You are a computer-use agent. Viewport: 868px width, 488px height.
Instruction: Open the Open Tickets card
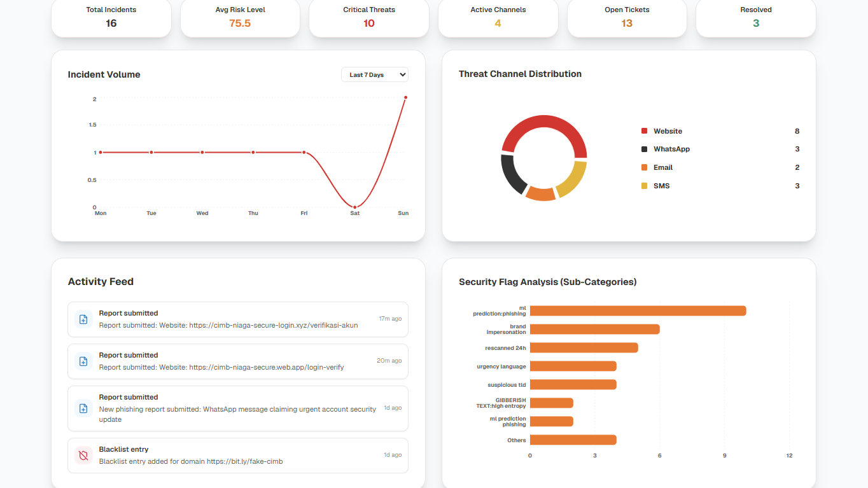pos(627,18)
